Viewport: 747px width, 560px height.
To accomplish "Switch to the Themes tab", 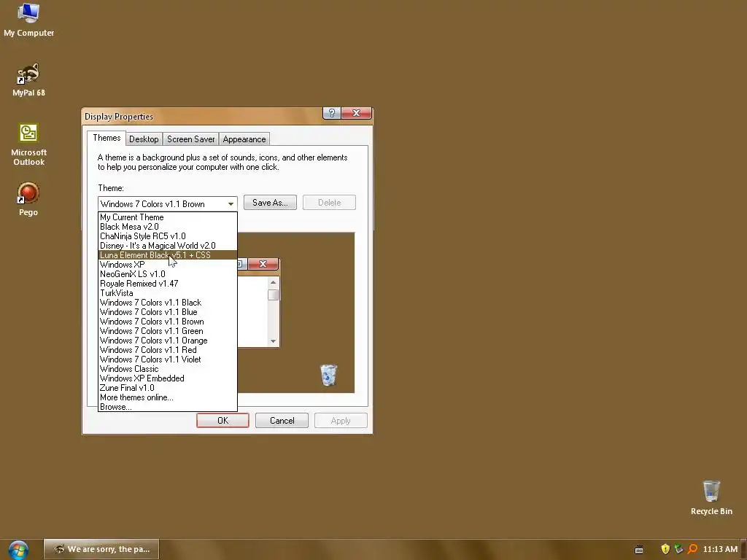I will [107, 138].
